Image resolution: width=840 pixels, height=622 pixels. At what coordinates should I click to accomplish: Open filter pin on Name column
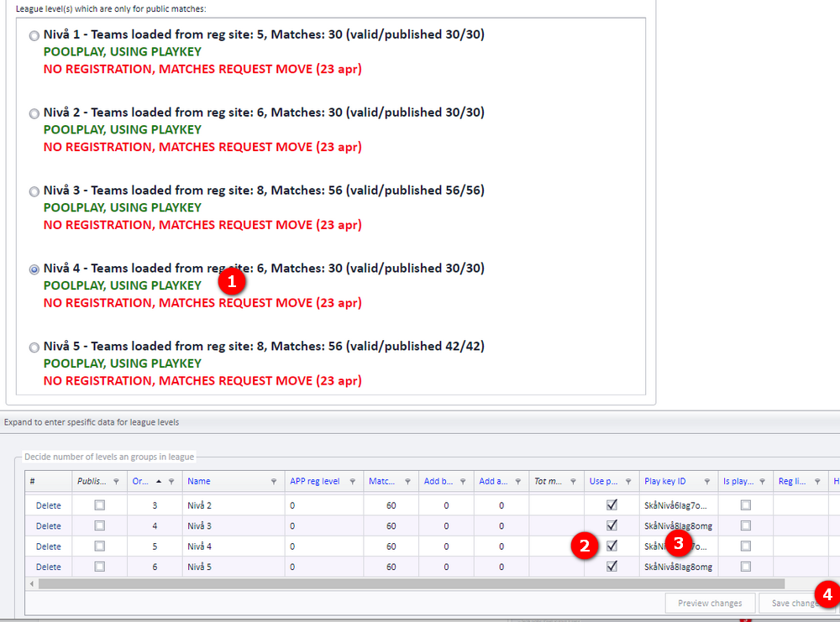point(274,482)
